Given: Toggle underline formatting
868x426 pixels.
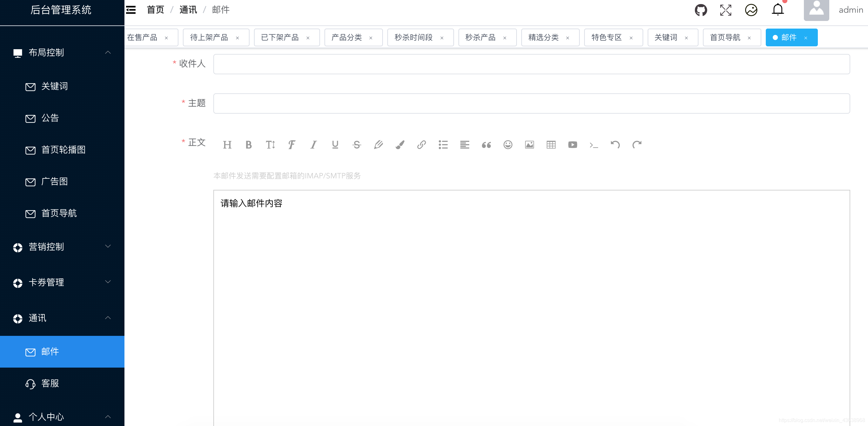Looking at the screenshot, I should [335, 144].
